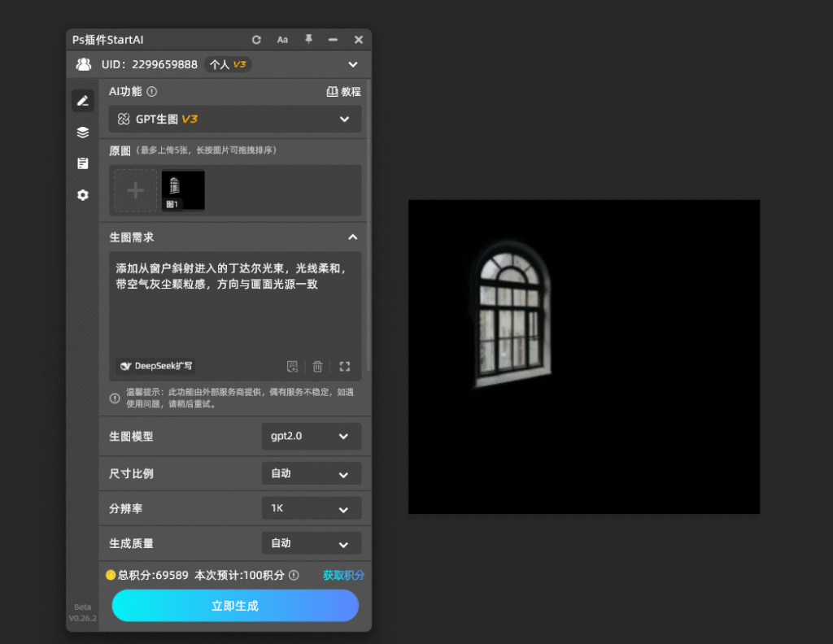Click the refresh icon in the title bar

point(256,40)
